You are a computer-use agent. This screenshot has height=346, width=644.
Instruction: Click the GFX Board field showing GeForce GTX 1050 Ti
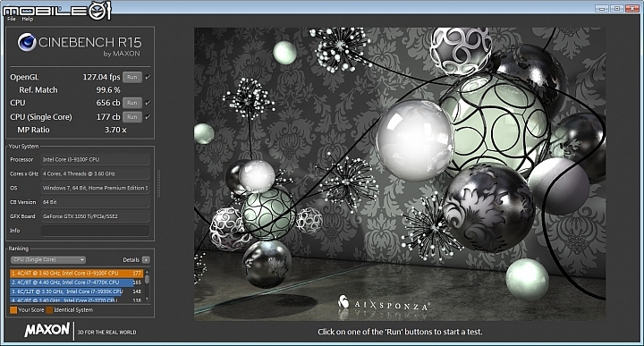[x=96, y=216]
